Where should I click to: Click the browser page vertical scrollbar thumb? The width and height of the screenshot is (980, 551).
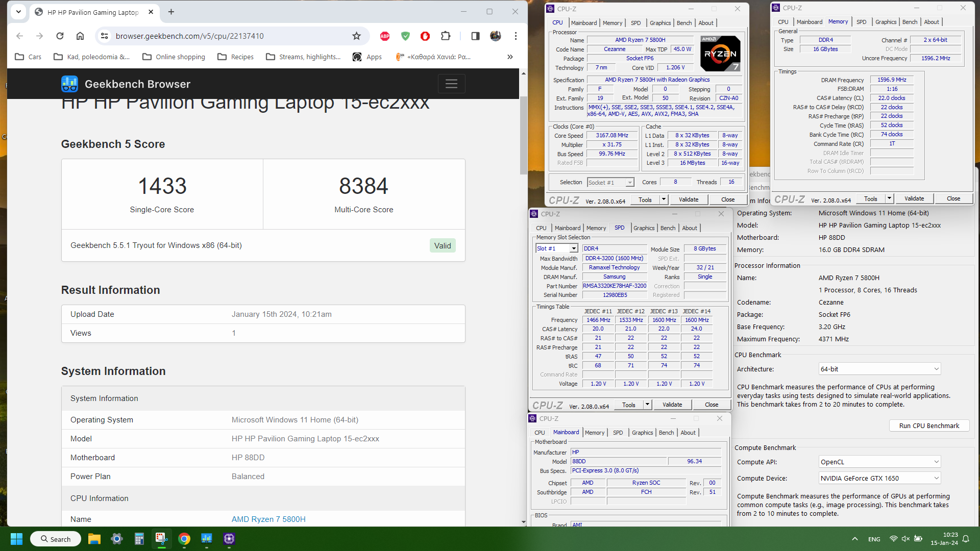point(523,134)
